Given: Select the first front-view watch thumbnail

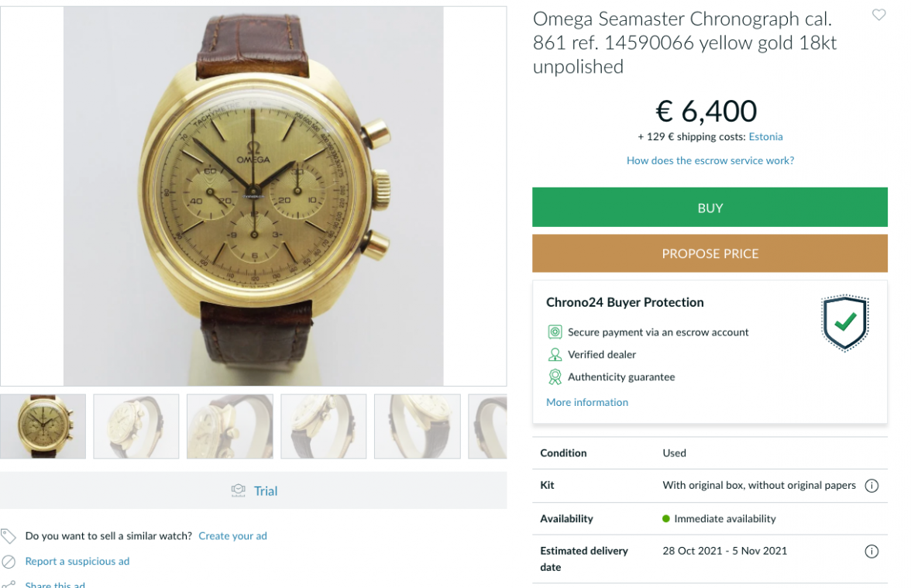Looking at the screenshot, I should (43, 426).
